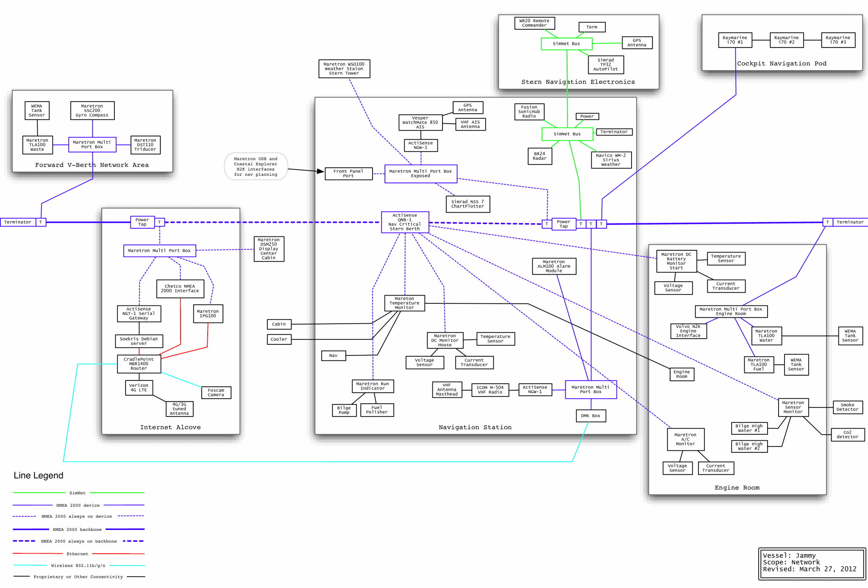Select the Bilge High Water #2 box

pyautogui.click(x=749, y=447)
